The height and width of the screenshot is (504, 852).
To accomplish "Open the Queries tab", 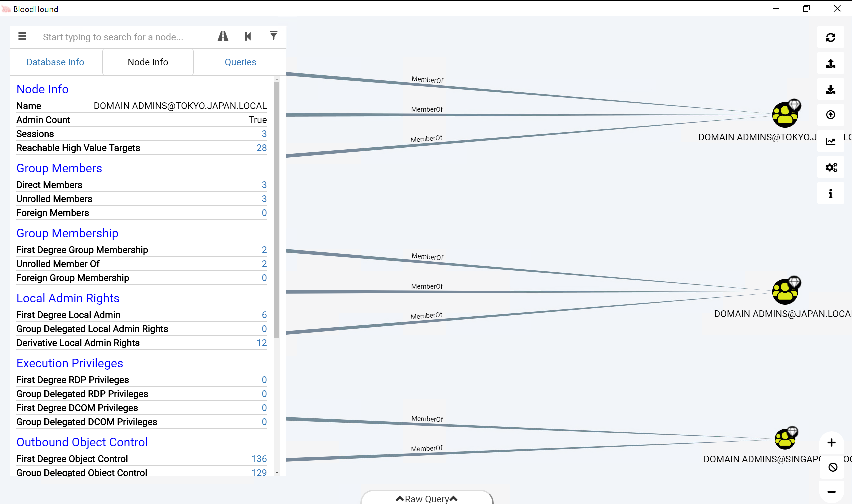I will pyautogui.click(x=240, y=62).
